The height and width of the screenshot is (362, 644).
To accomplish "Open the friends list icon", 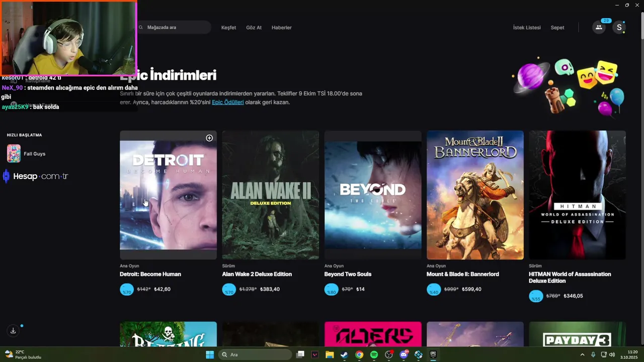I will coord(599,28).
